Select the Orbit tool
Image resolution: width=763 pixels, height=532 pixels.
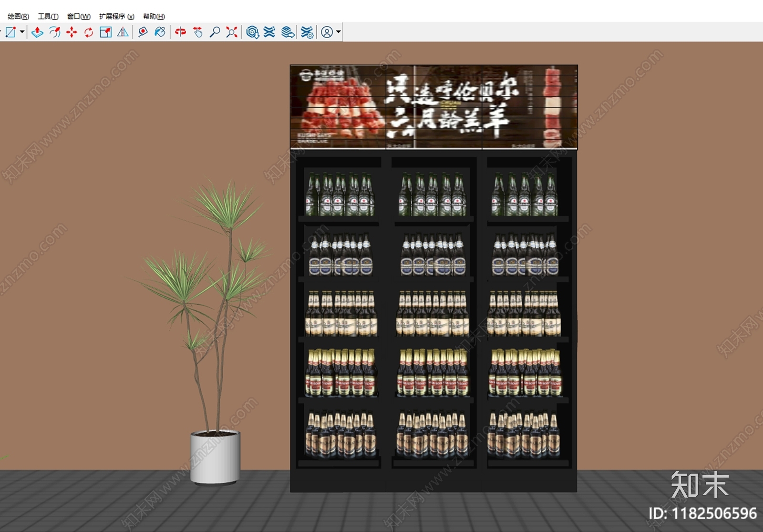(x=180, y=32)
